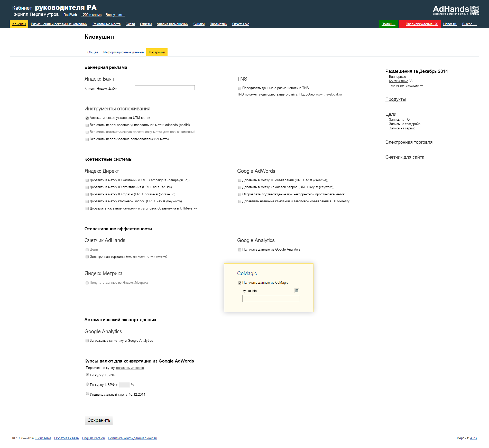The width and height of the screenshot is (489, 448).
Task: Click the Клиент Яндекс.Баян input field
Action: coord(165,88)
